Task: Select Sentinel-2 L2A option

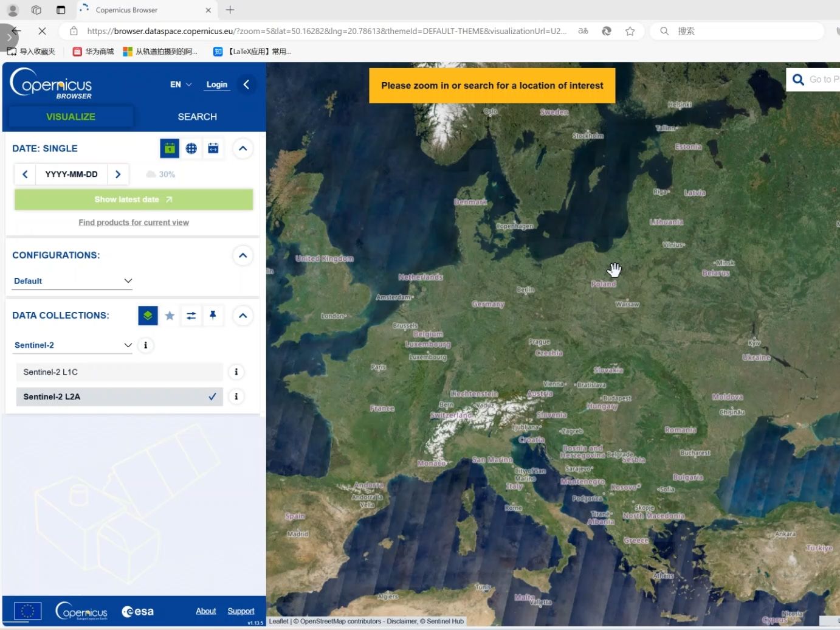Action: pos(120,396)
